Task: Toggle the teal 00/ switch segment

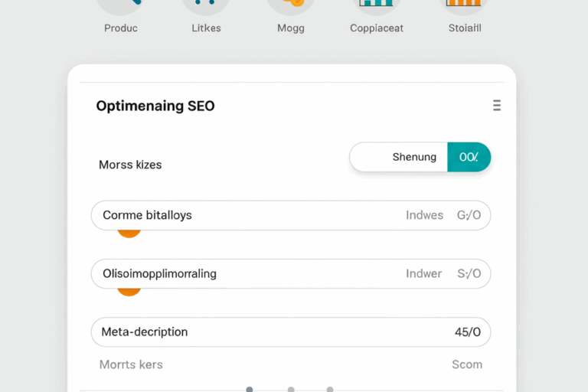Action: coord(469,157)
